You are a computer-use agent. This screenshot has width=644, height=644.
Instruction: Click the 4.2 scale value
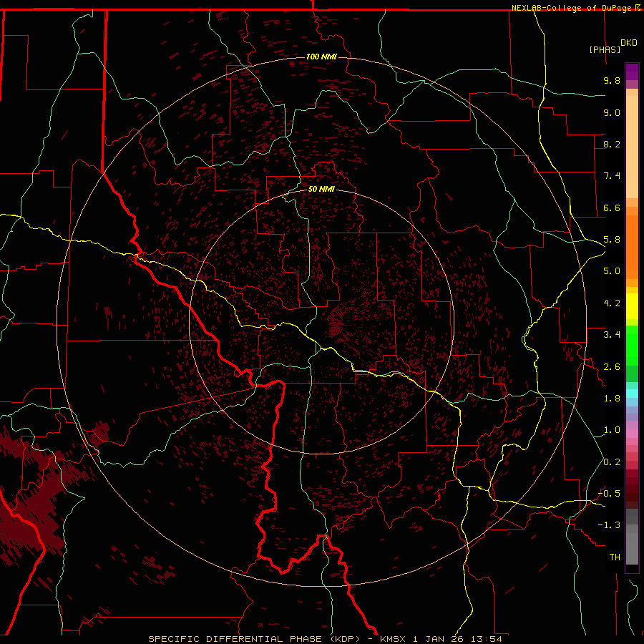point(612,303)
